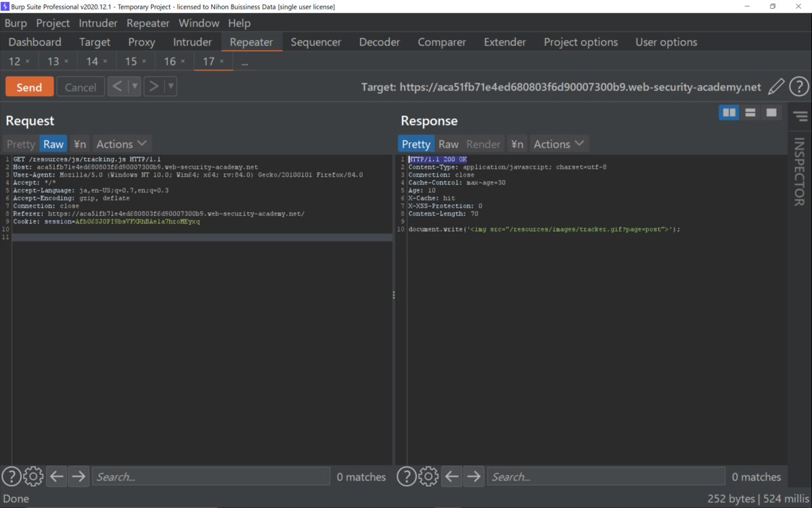Toggle Response Raw view
Viewport: 812px width, 508px height.
448,144
